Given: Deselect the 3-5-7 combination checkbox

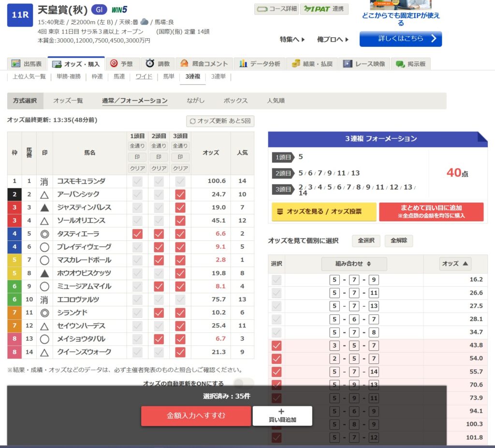Looking at the screenshot, I should point(277,345).
